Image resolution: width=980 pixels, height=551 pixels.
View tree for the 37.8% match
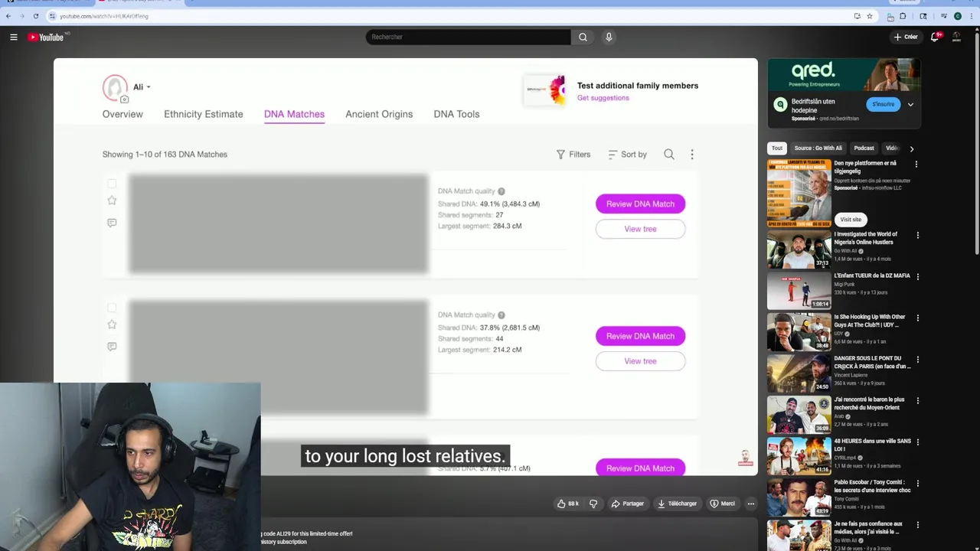(640, 361)
